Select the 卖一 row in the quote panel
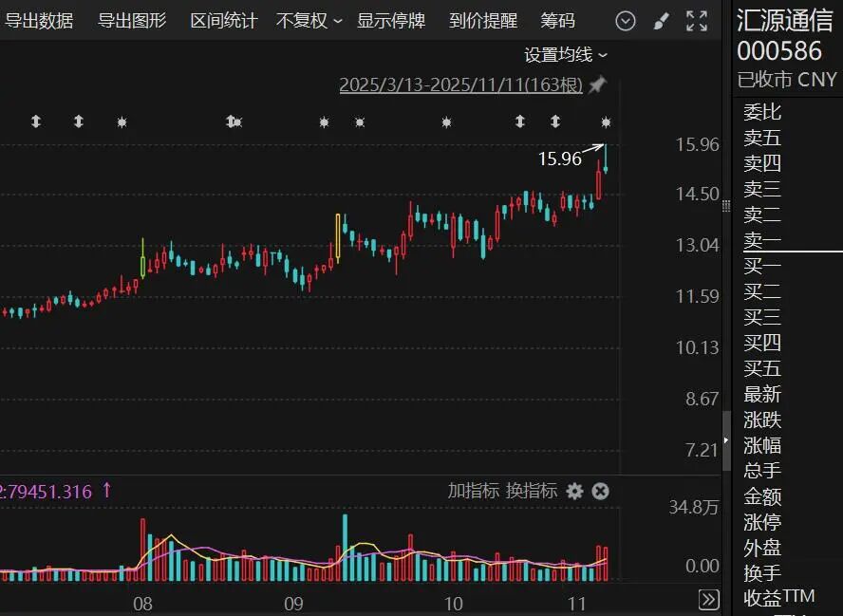This screenshot has height=616, width=843. 763,239
